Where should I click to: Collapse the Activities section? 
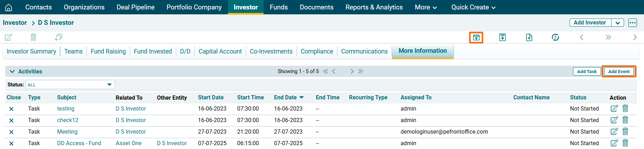(12, 71)
